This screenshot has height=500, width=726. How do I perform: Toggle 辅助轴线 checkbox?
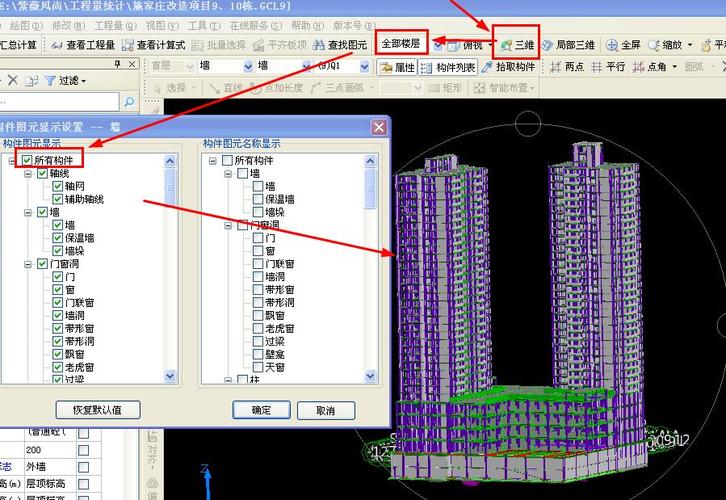click(x=57, y=199)
